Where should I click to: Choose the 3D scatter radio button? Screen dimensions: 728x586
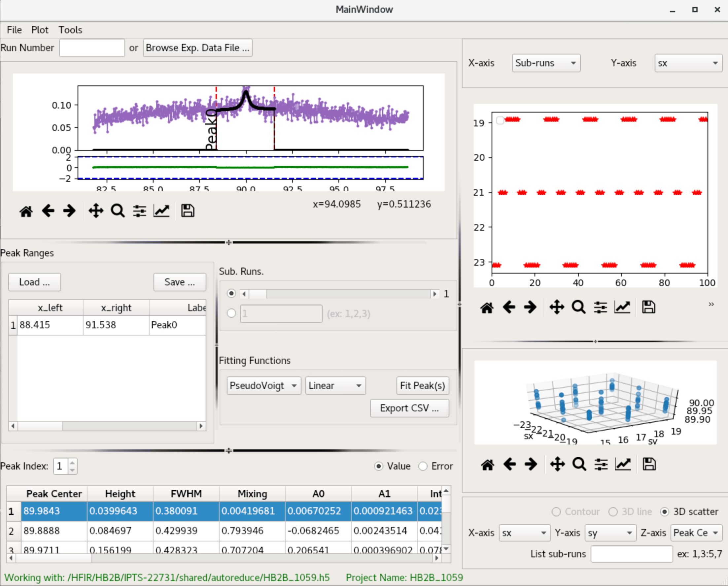pyautogui.click(x=665, y=512)
